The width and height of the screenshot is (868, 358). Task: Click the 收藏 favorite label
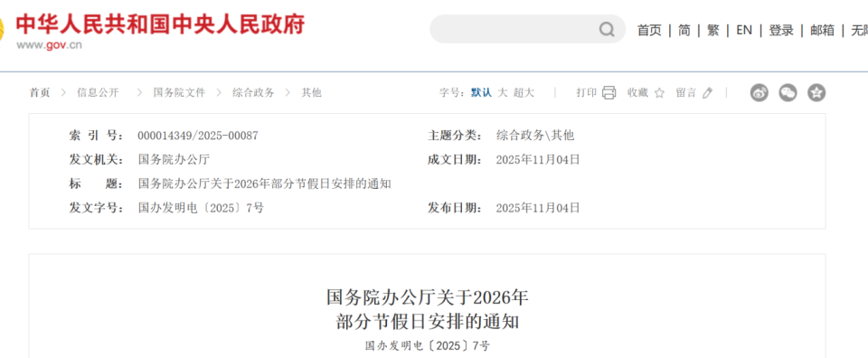(637, 93)
